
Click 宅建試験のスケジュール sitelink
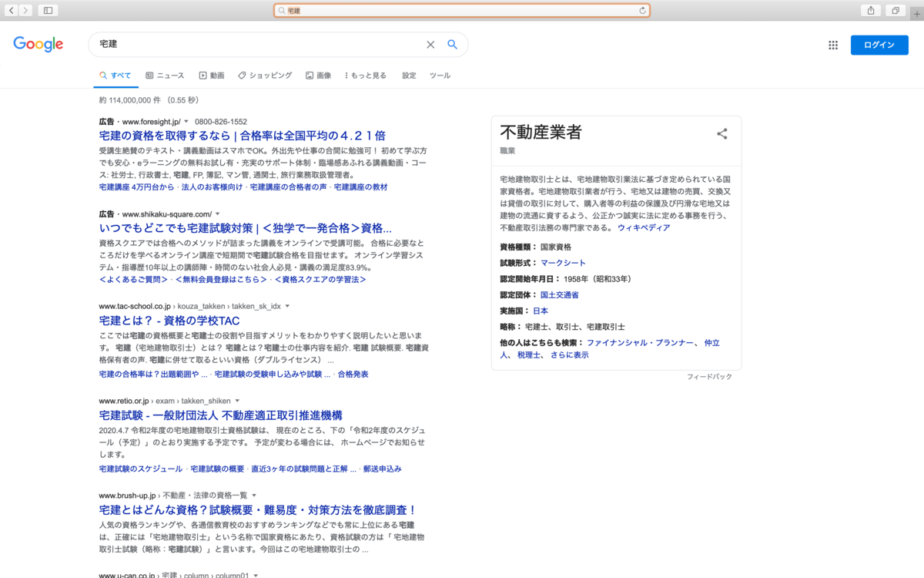coord(141,469)
